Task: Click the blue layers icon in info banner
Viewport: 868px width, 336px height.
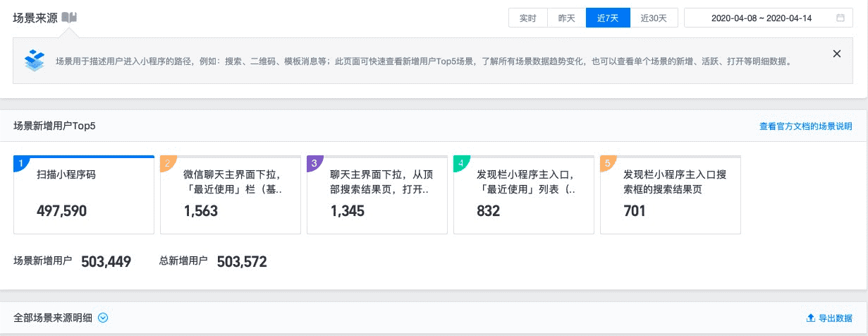Action: click(34, 60)
